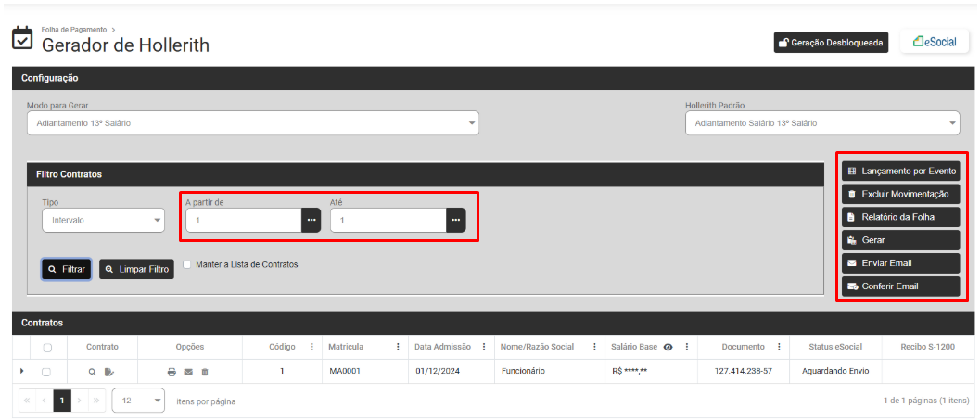Toggle Salário Base visibility eye icon
This screenshot has height=420, width=980.
[668, 347]
